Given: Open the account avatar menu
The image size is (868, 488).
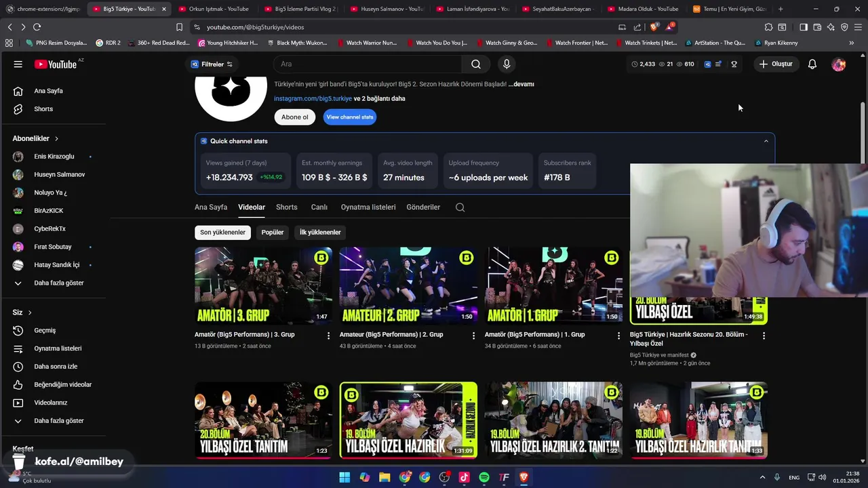Looking at the screenshot, I should click(x=839, y=64).
